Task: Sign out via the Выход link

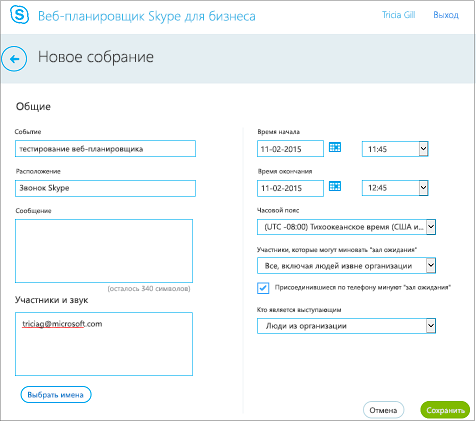Action: click(x=446, y=15)
